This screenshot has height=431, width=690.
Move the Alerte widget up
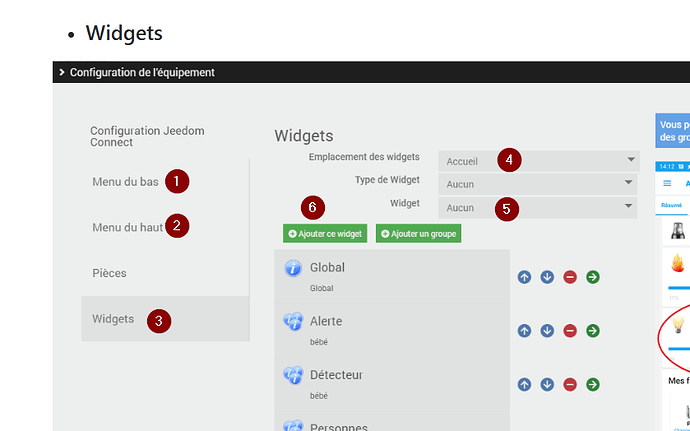[x=524, y=331]
